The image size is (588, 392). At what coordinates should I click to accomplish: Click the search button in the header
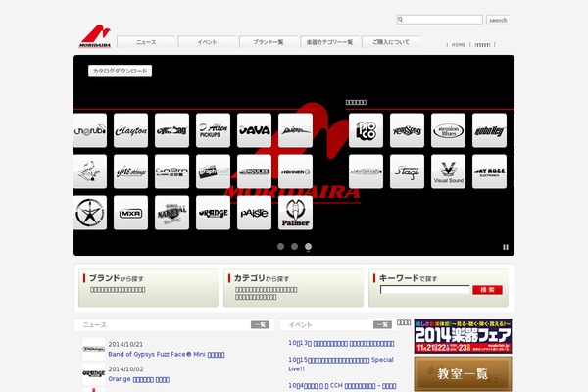498,20
